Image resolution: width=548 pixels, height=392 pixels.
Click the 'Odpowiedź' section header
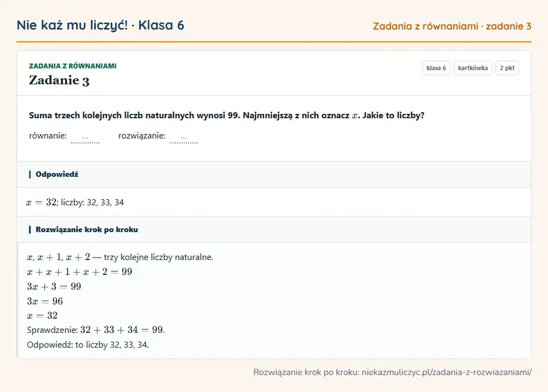274,174
